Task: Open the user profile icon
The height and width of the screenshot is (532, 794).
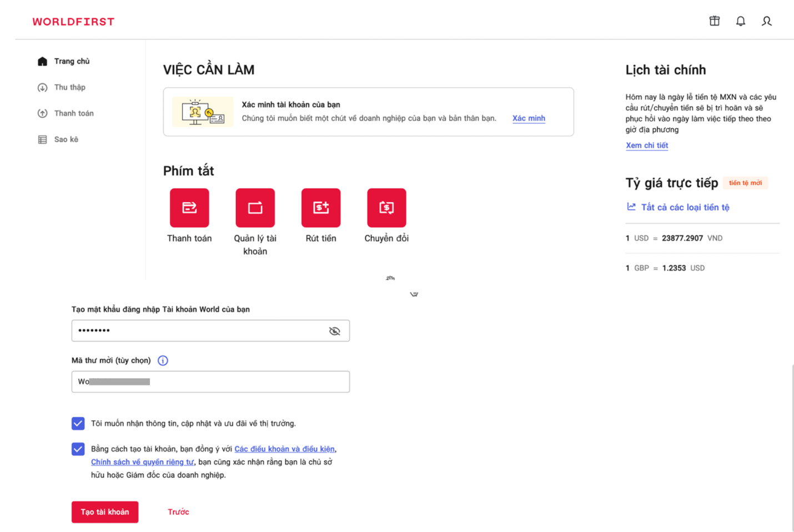Action: (766, 21)
